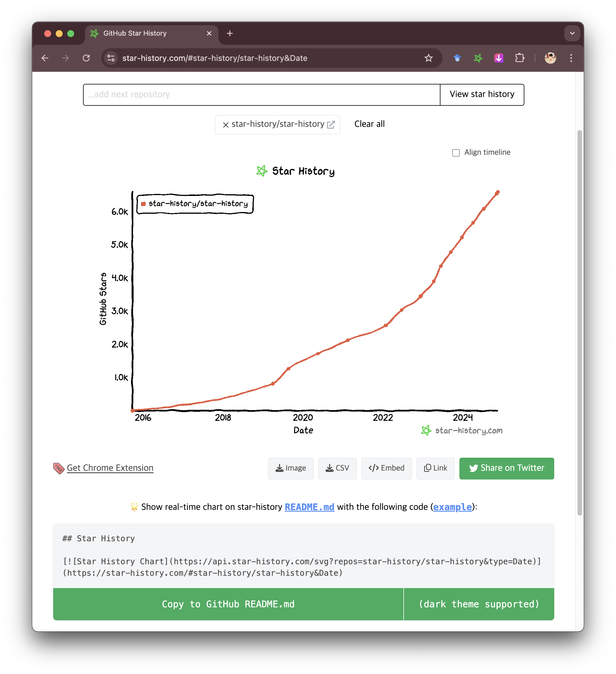Click the Embed button
This screenshot has height=674, width=616.
[386, 468]
